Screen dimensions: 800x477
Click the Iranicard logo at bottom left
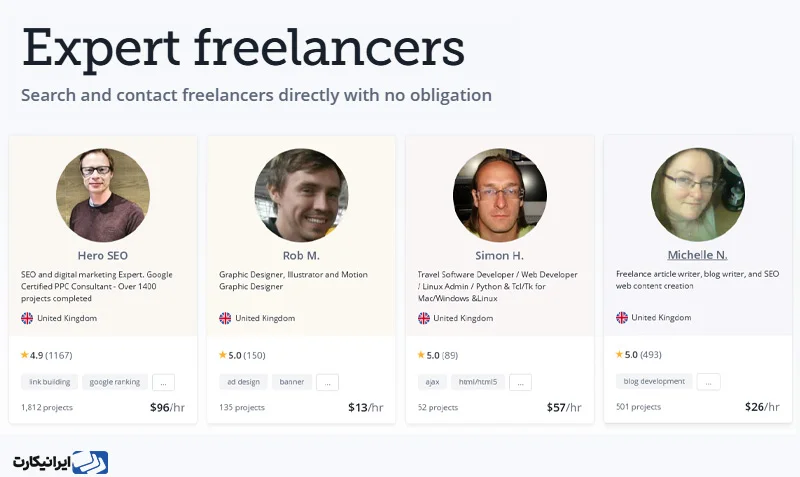tap(61, 462)
